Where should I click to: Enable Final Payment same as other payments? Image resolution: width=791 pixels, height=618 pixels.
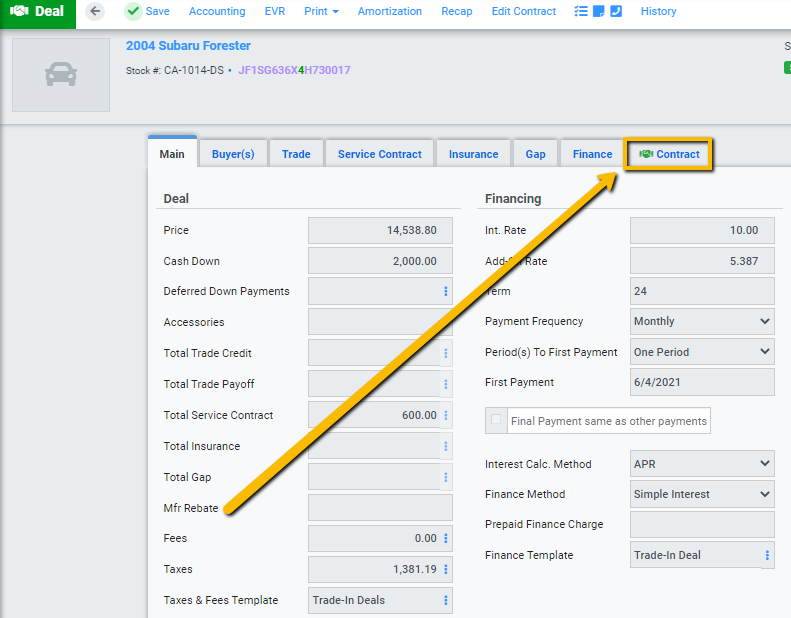496,420
